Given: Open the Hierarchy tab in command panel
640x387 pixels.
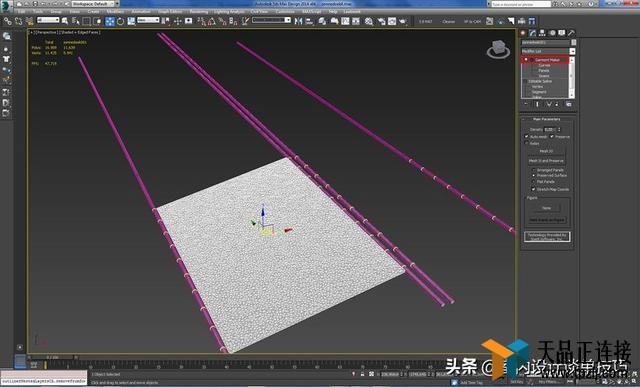Looking at the screenshot, I should (x=542, y=33).
